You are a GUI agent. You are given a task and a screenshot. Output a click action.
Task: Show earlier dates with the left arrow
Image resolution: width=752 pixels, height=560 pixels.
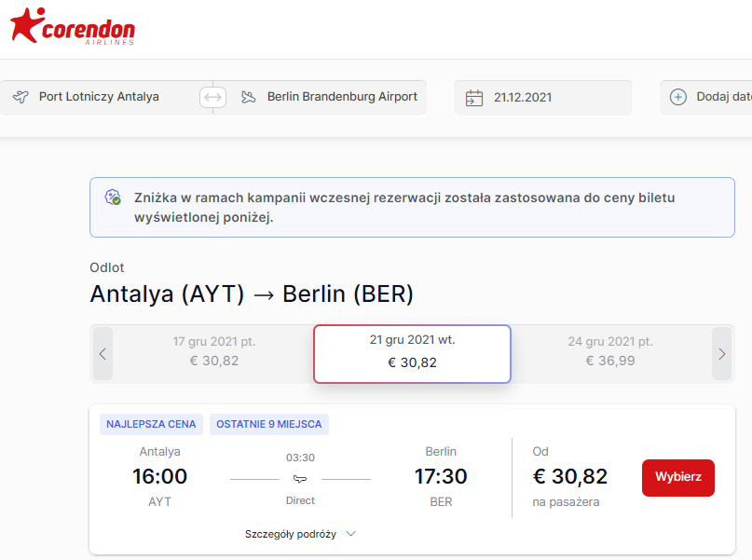(x=103, y=354)
